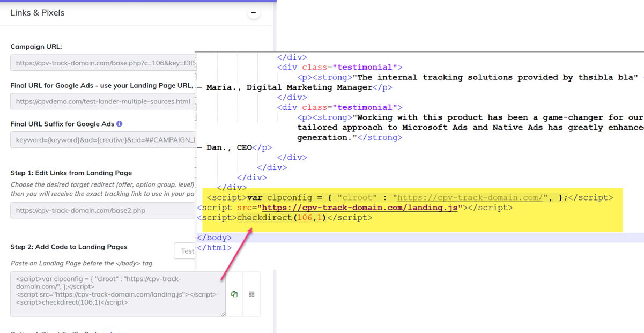Click the resize handle of the code box

(225, 314)
